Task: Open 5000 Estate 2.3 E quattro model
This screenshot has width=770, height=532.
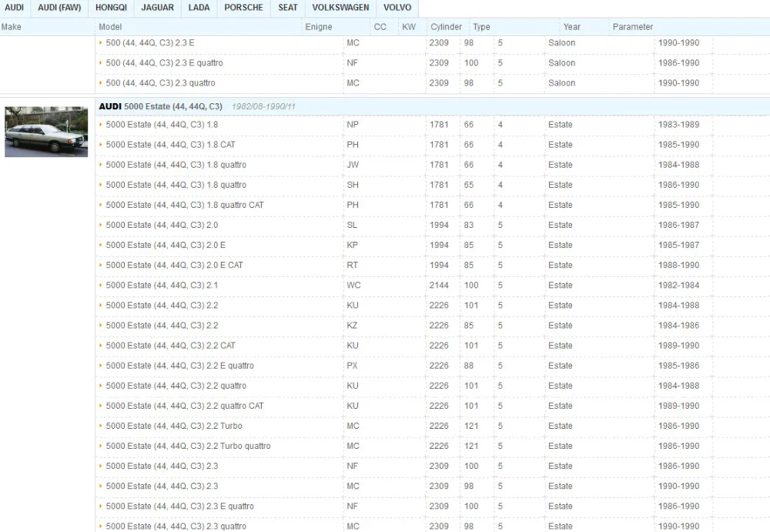Action: click(x=179, y=507)
